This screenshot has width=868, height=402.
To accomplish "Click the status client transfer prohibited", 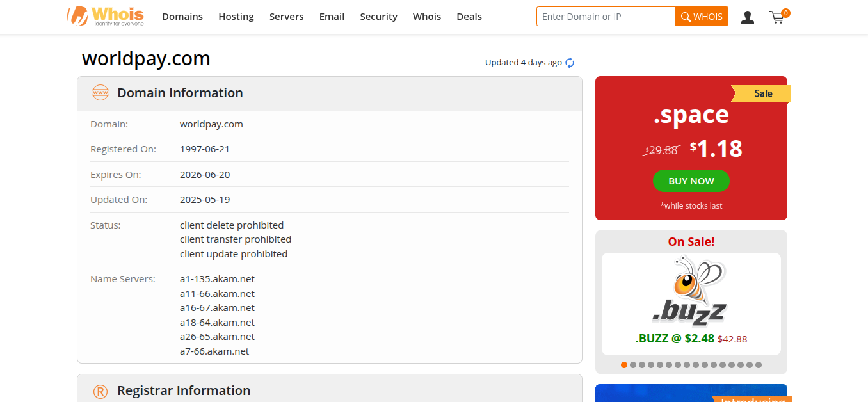I will pos(236,239).
